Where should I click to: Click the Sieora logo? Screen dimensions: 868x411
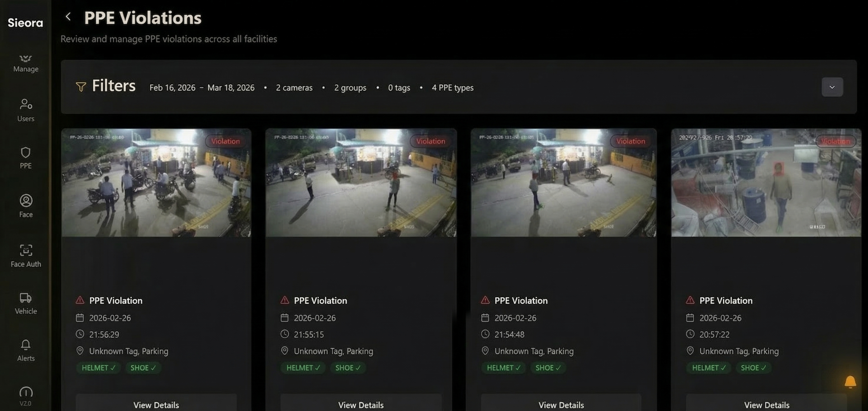tap(25, 22)
